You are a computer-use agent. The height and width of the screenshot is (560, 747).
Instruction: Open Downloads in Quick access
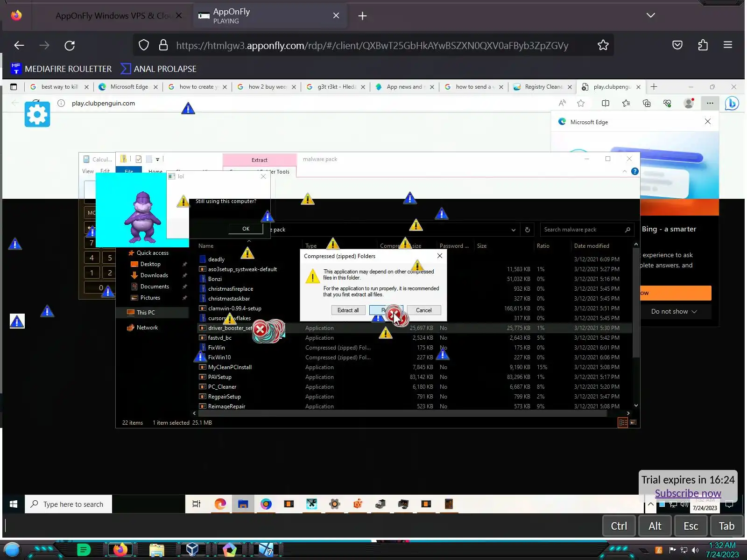[x=154, y=275]
